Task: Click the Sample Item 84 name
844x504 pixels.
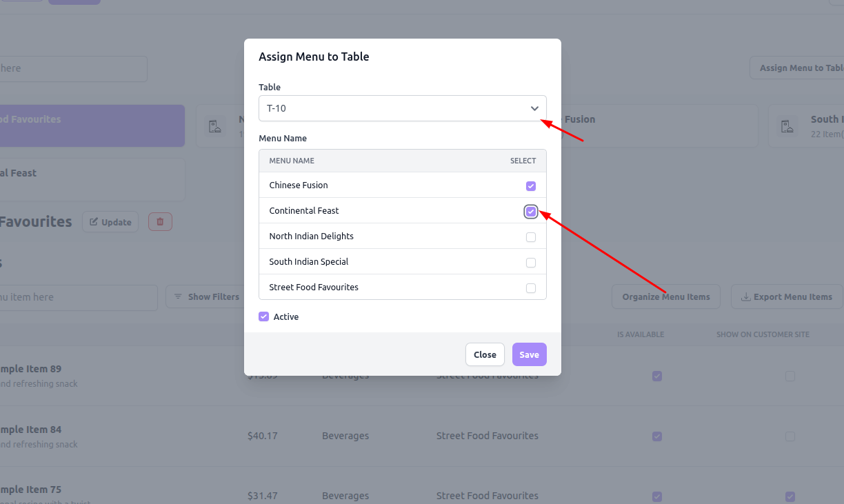Action: click(x=30, y=430)
